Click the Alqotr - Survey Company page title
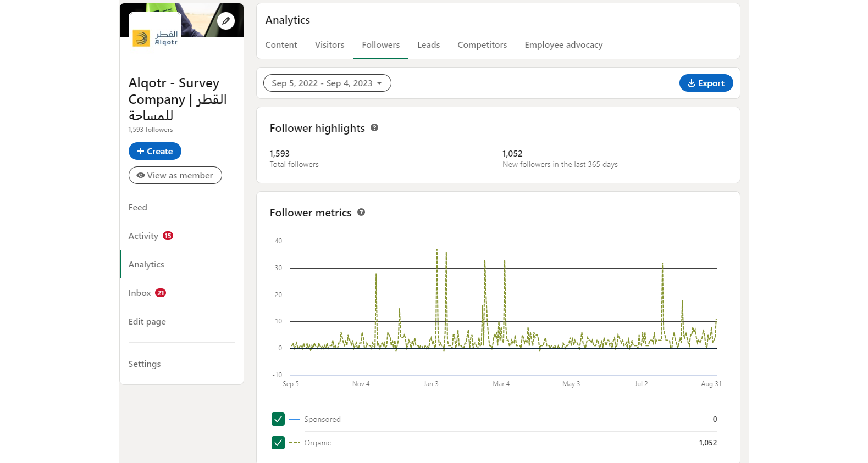The height and width of the screenshot is (463, 868). pyautogui.click(x=178, y=99)
